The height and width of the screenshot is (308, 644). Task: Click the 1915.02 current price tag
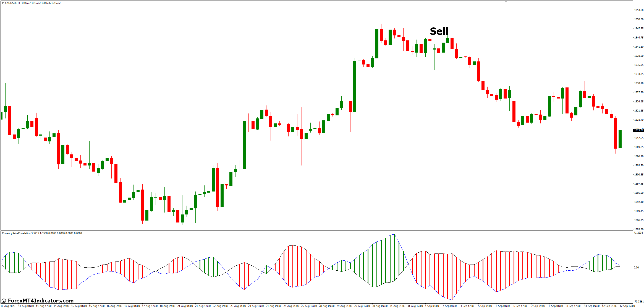coord(638,130)
